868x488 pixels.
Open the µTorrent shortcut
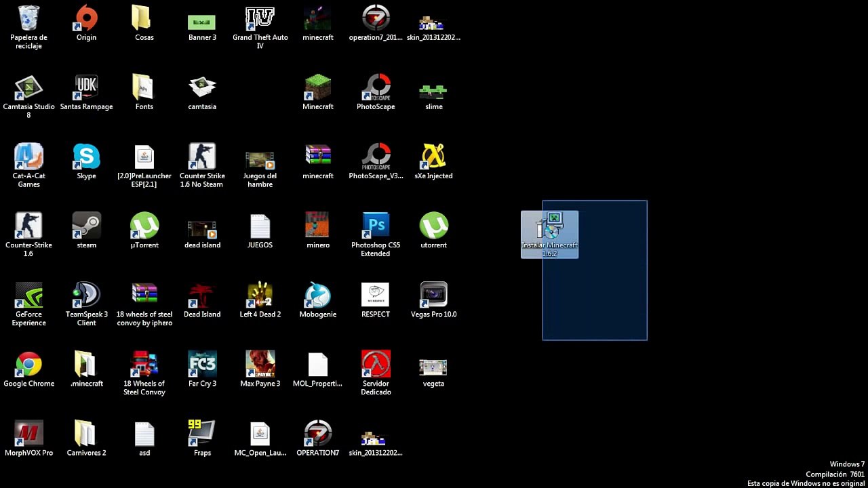144,231
